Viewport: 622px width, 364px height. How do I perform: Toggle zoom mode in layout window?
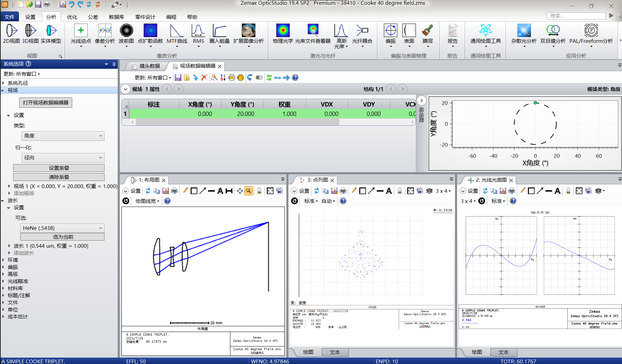click(x=249, y=191)
